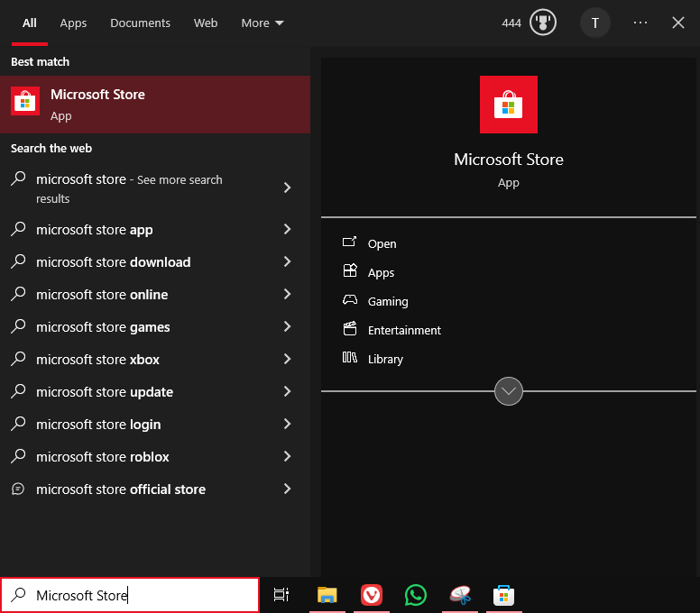Click the Task View taskbar icon
The width and height of the screenshot is (700, 613).
coord(281,595)
